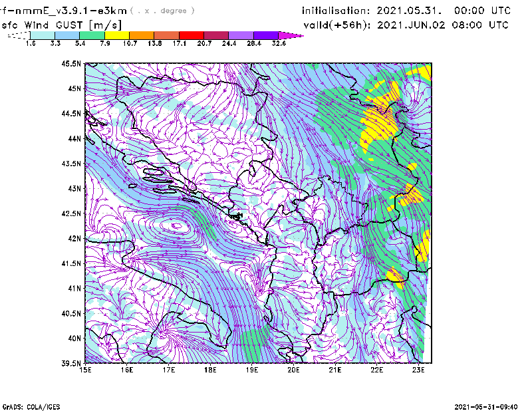Click the light cyan 1.6–3.3 legend swatch
The width and height of the screenshot is (532, 411).
43,35
